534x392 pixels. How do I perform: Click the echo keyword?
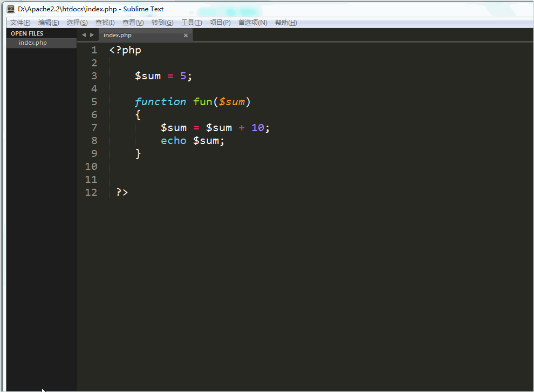tap(174, 141)
